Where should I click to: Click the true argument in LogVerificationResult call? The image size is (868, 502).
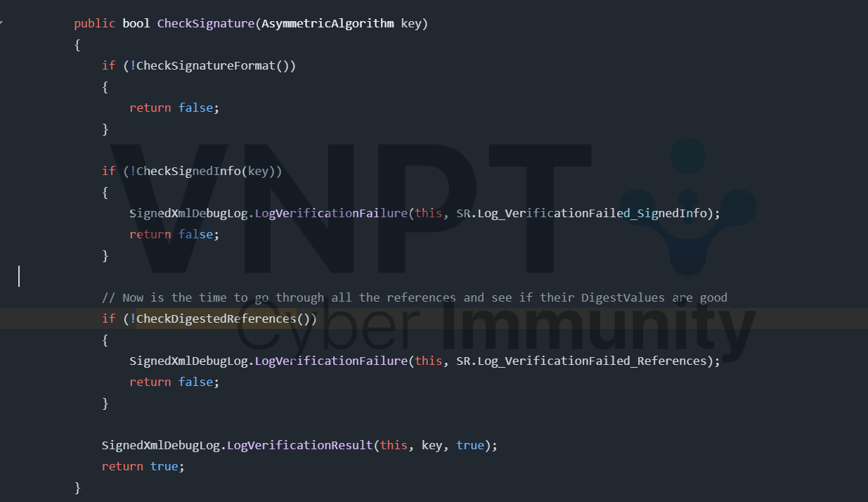pyautogui.click(x=470, y=445)
